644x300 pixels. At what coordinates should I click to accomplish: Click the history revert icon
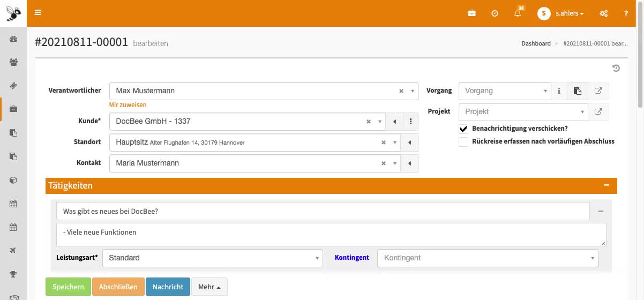pos(616,68)
